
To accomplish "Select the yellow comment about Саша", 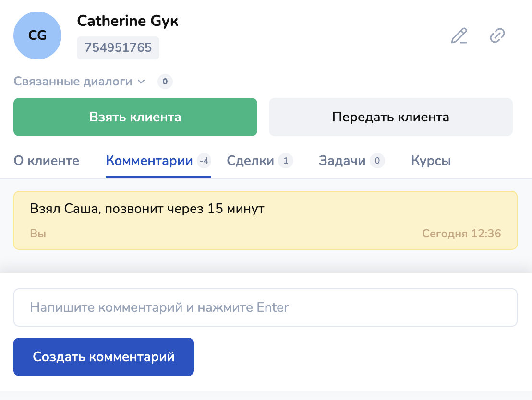I will point(266,220).
